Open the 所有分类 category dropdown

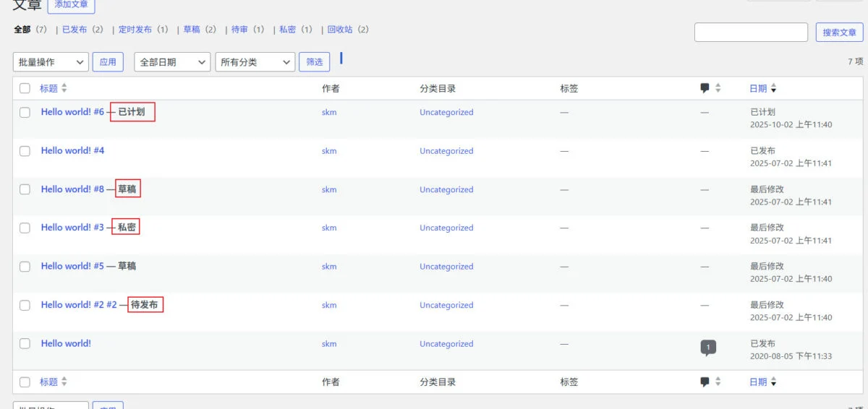255,62
